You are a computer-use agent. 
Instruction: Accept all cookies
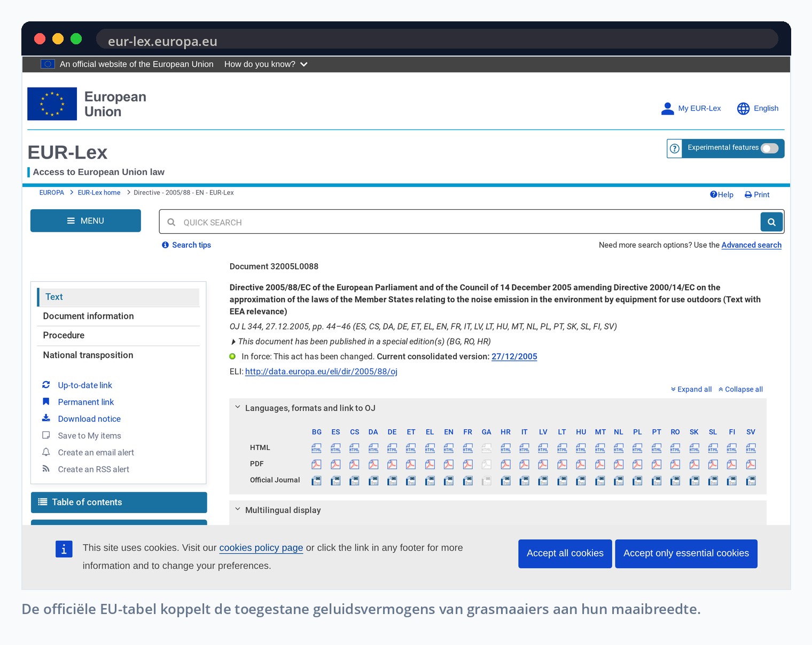(x=565, y=554)
